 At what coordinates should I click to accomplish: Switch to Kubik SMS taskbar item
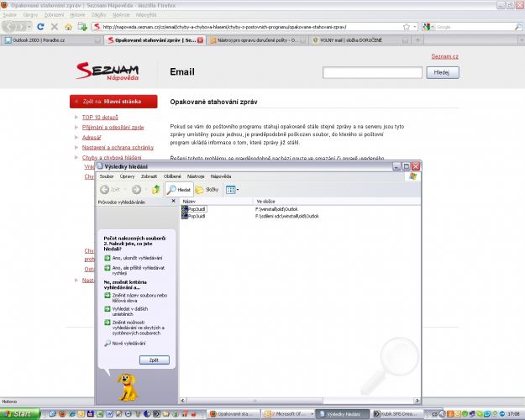(397, 414)
